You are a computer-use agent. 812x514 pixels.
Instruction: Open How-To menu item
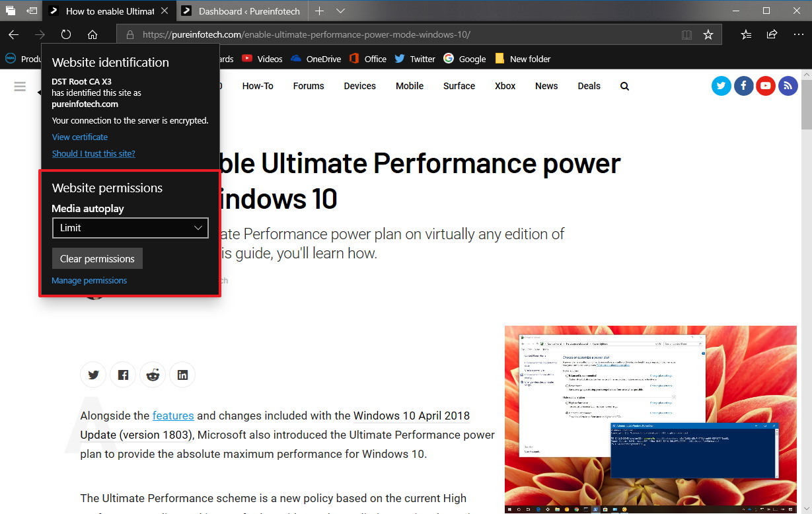258,86
